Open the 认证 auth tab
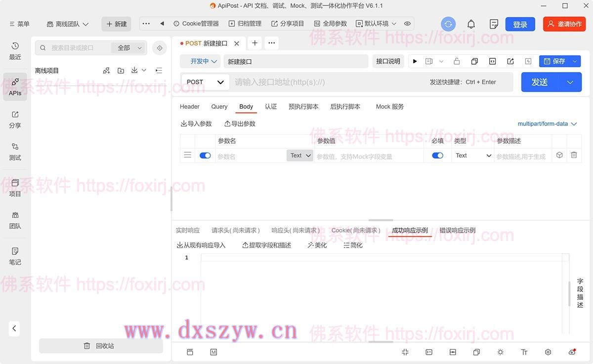 (x=271, y=107)
